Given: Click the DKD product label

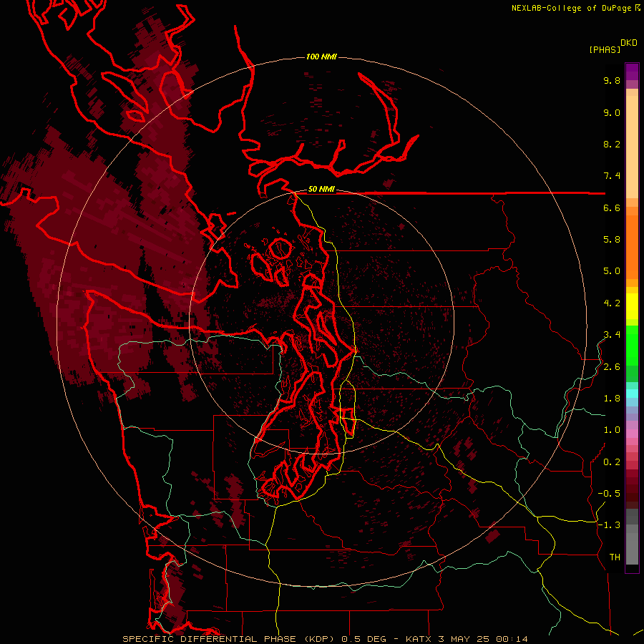Looking at the screenshot, I should pyautogui.click(x=629, y=43).
